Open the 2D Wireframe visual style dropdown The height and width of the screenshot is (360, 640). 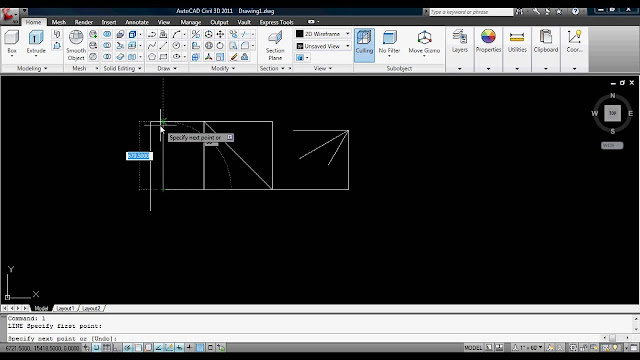tap(323, 34)
